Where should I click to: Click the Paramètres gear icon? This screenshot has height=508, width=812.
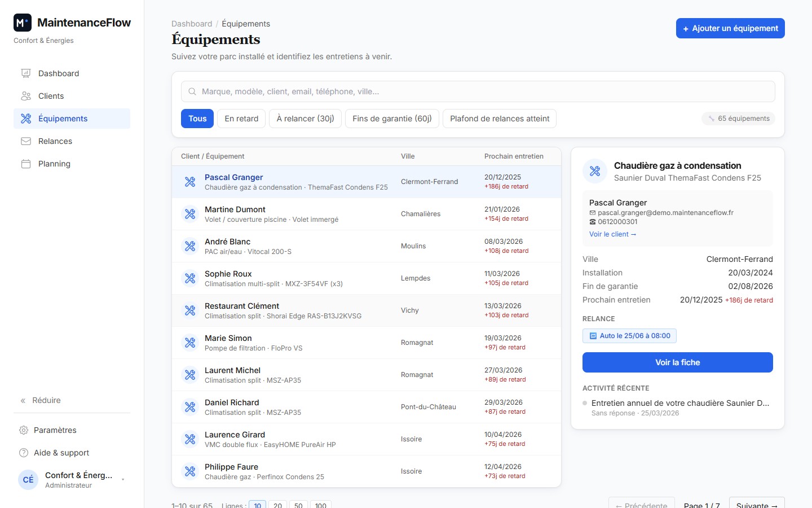coord(24,430)
